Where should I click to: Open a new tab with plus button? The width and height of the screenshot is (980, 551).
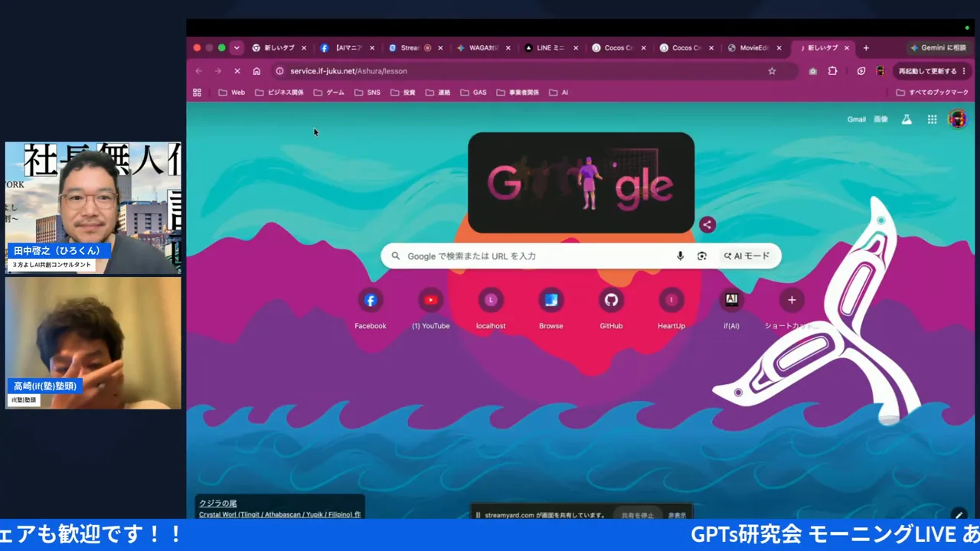[866, 47]
